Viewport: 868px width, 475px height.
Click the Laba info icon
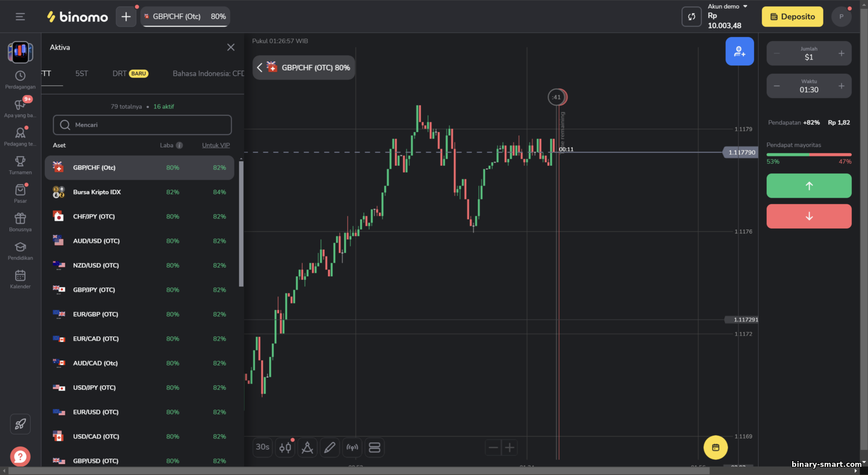[x=179, y=145]
